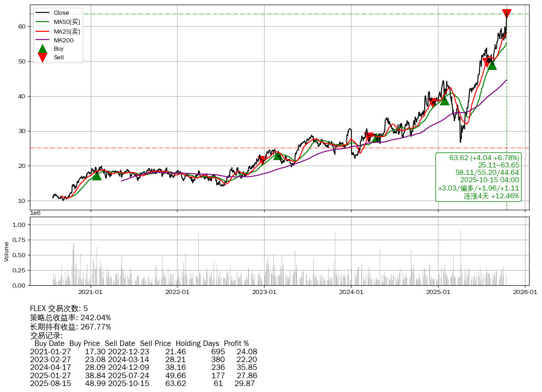Click the red Sell triangle in legend
Screen dimensions: 542x392
click(x=42, y=58)
